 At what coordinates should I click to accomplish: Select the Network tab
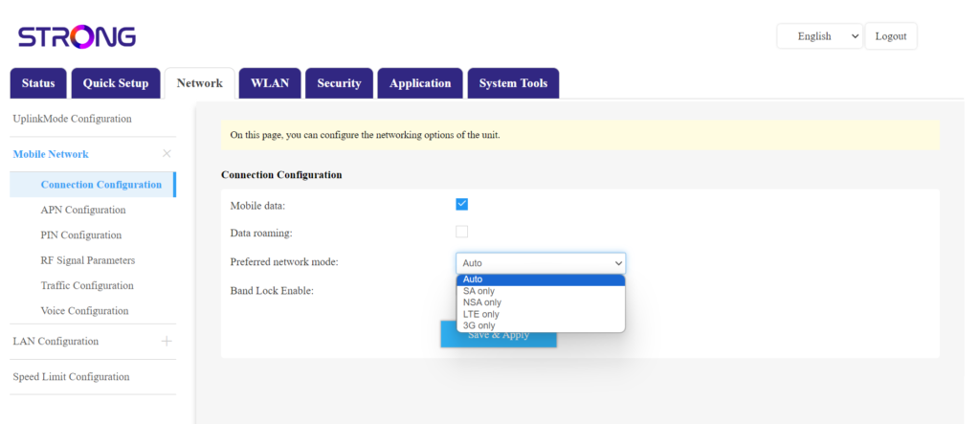(199, 83)
